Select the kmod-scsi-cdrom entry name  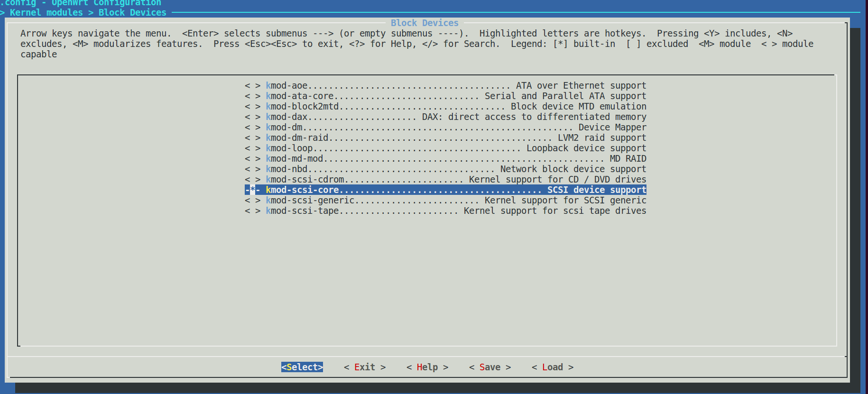tap(305, 180)
